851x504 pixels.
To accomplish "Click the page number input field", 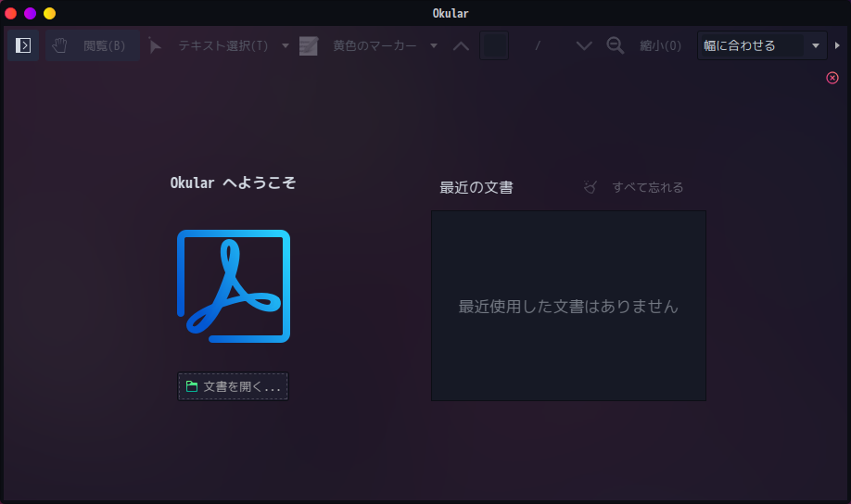I will [494, 45].
